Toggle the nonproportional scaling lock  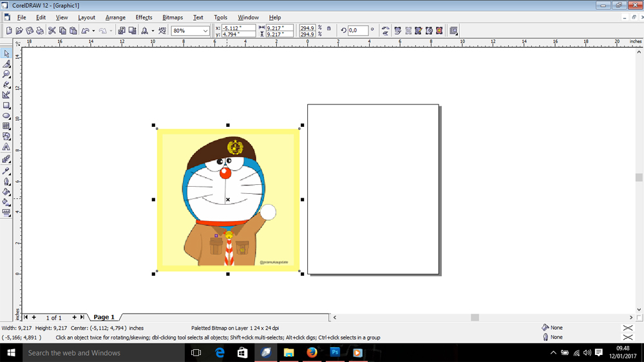(328, 28)
